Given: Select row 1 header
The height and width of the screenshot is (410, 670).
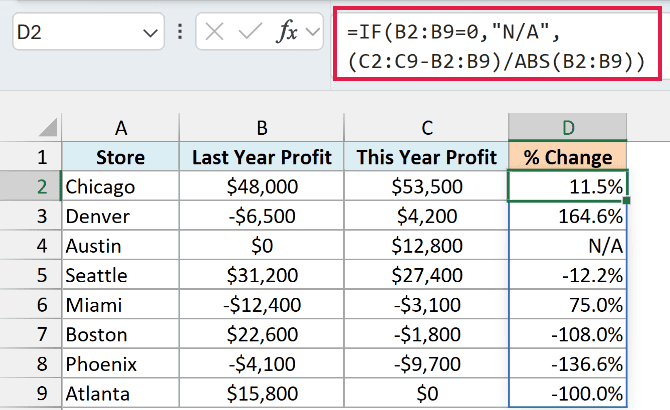Looking at the screenshot, I should pyautogui.click(x=31, y=157).
